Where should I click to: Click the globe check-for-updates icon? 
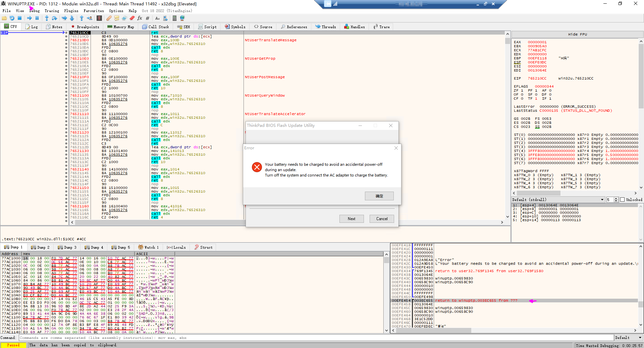(x=182, y=18)
